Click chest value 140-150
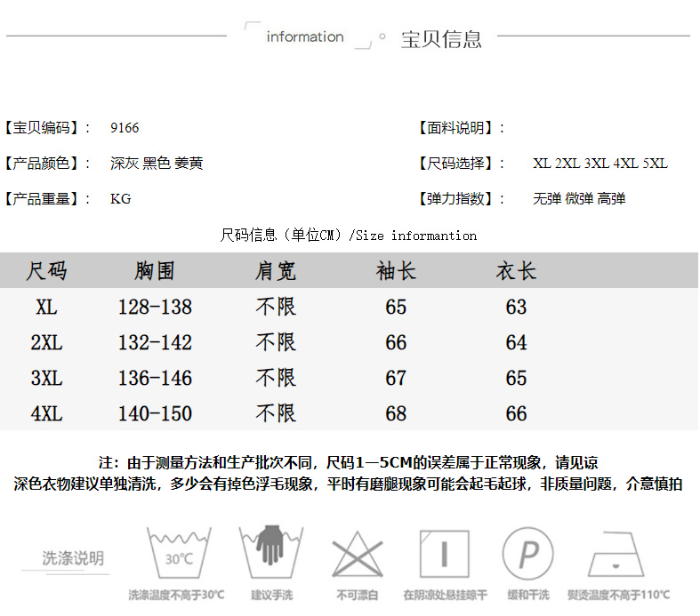 155,413
